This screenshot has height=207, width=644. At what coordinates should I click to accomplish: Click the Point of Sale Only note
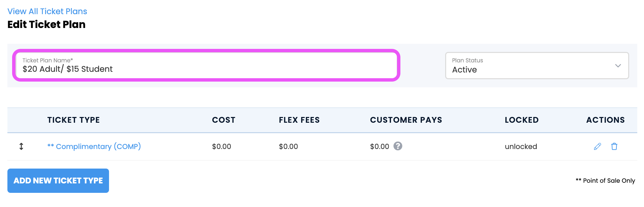[x=605, y=181]
